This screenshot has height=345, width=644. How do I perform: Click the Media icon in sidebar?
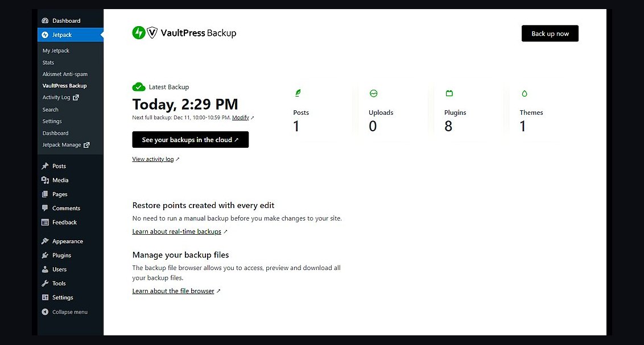point(45,180)
